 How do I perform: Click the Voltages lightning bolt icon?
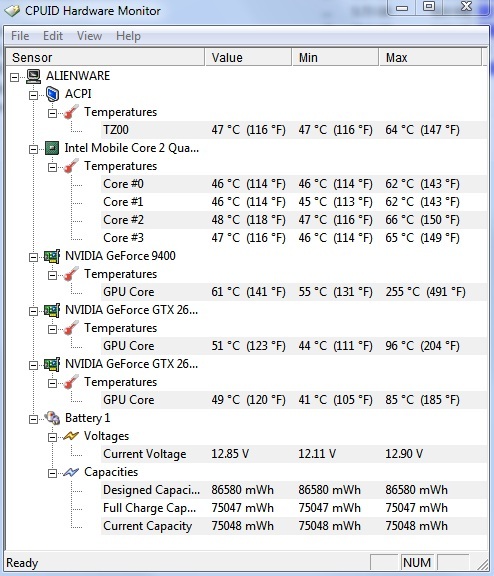pyautogui.click(x=71, y=436)
